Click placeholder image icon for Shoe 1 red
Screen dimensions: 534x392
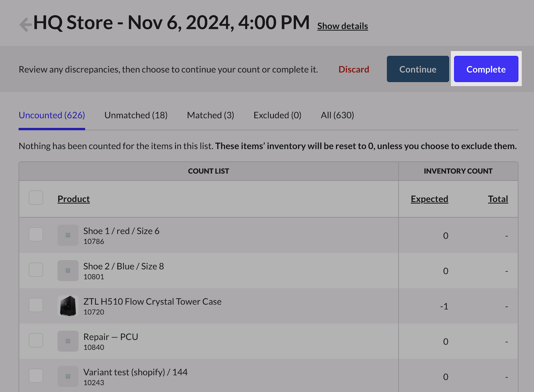[x=68, y=235]
